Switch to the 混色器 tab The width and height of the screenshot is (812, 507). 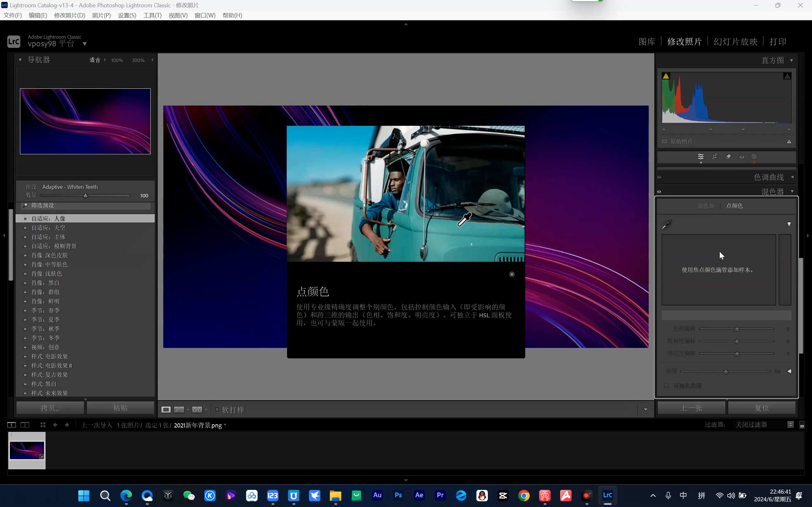click(705, 206)
